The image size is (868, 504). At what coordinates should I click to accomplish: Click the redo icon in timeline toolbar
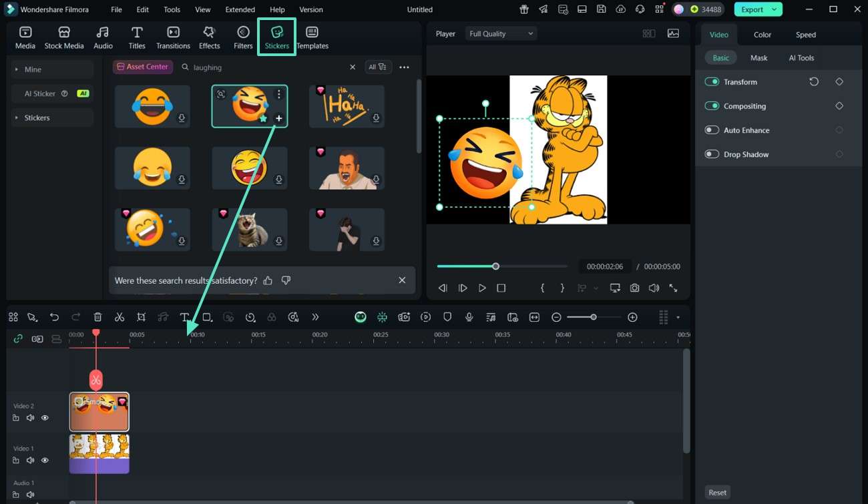pyautogui.click(x=75, y=317)
